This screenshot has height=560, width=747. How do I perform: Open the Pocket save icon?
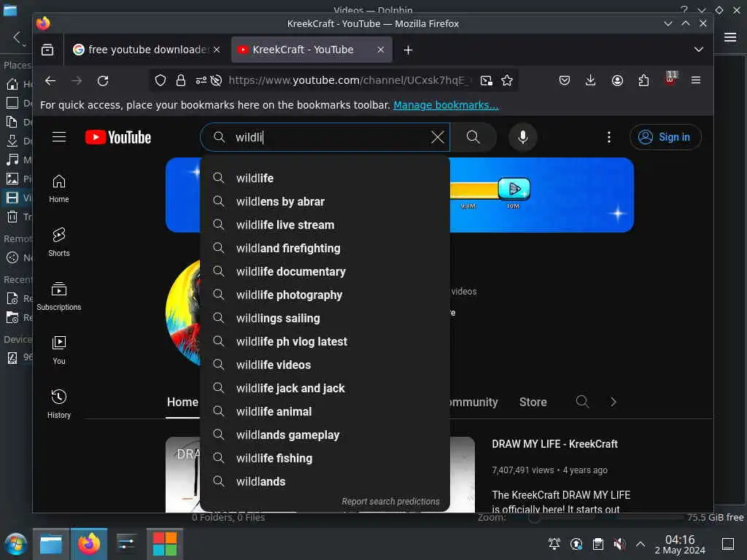coord(564,80)
